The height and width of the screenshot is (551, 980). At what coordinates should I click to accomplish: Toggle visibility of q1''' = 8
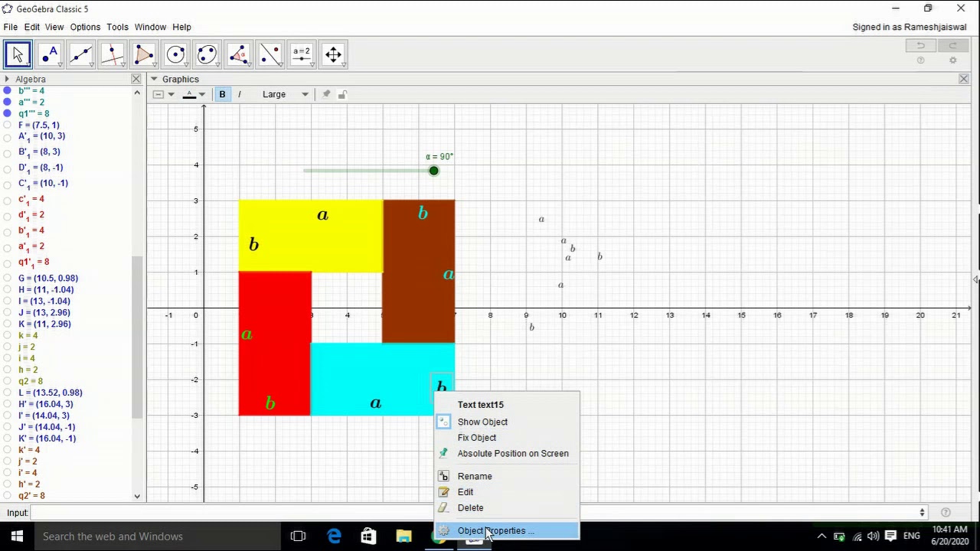click(7, 113)
